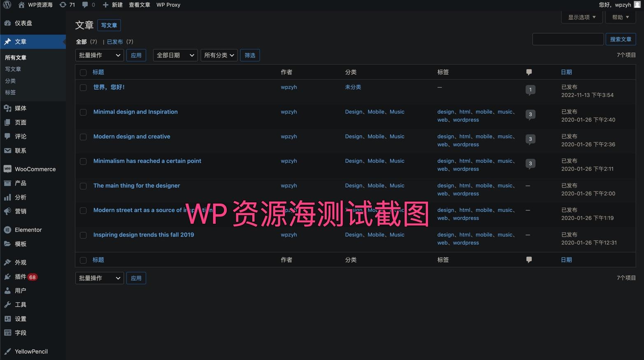Click the 字段 fields icon
The height and width of the screenshot is (360, 644).
(7, 333)
